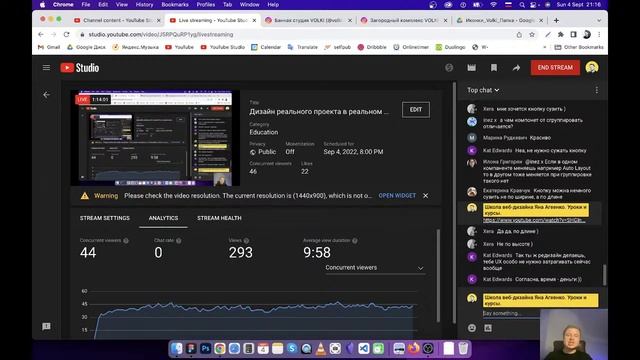The image size is (640, 360).
Task: Open the clapperboard highlights icon in the header
Action: click(471, 68)
